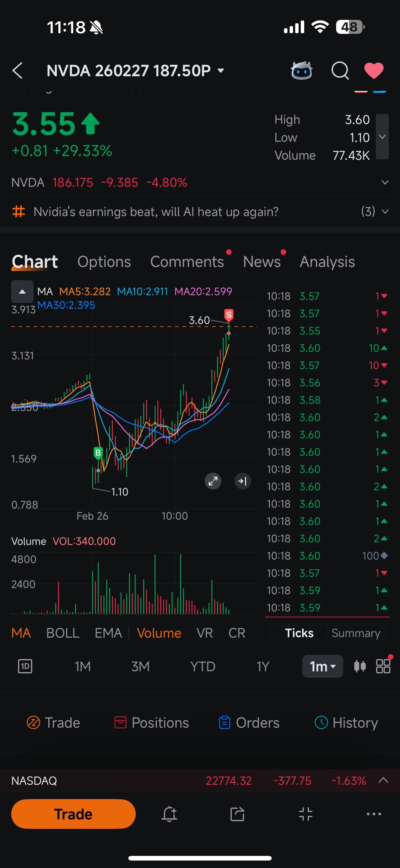Open the 1m interval dropdown
Image resolution: width=400 pixels, height=868 pixels.
pos(322,666)
